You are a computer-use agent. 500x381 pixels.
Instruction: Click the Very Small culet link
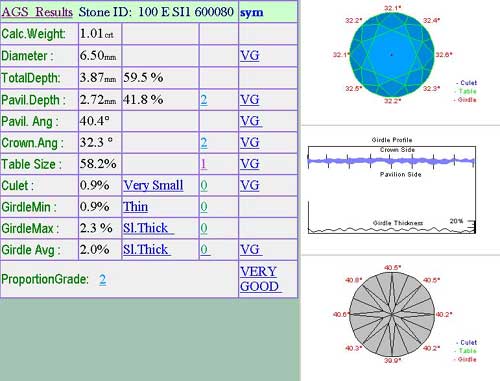coord(153,185)
